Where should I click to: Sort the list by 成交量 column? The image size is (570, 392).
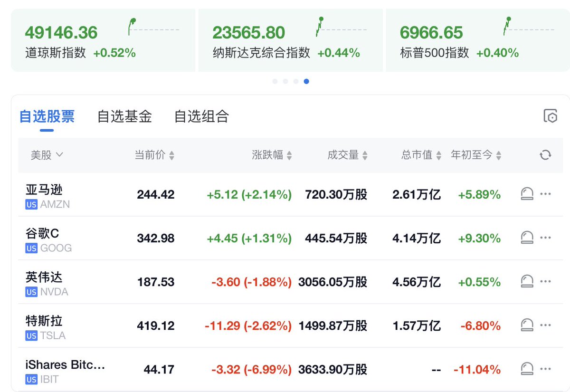click(347, 155)
